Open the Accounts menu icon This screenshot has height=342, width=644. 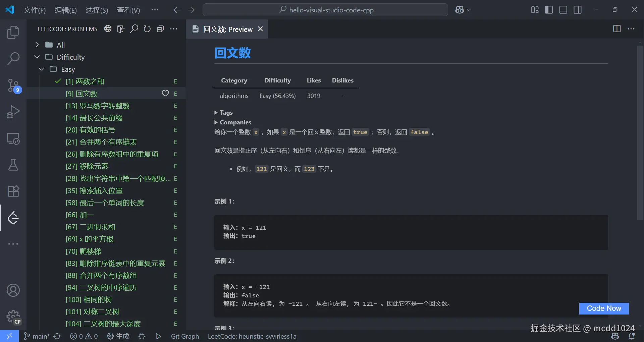(13, 290)
